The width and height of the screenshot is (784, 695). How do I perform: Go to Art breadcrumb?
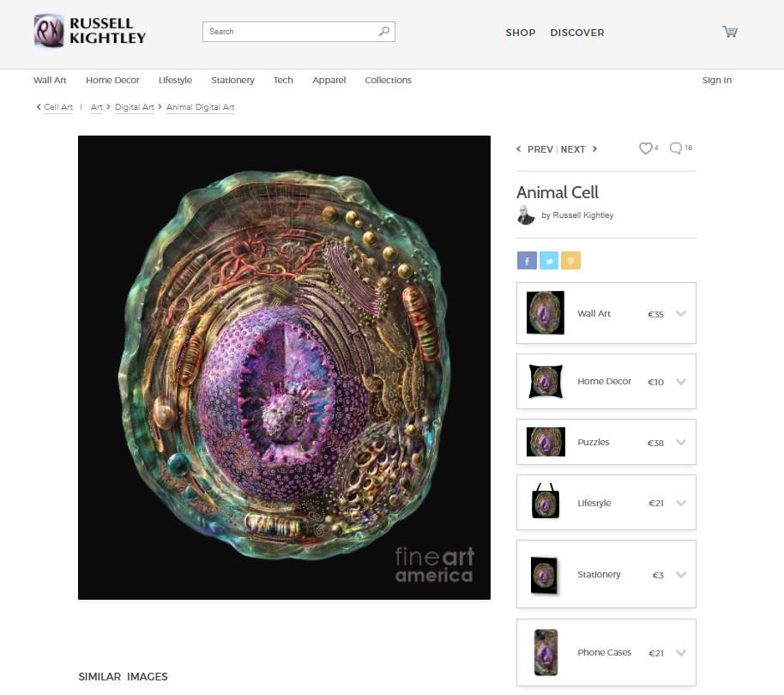(97, 107)
